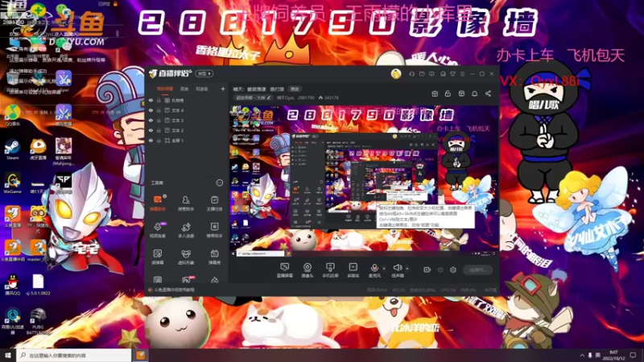
Task: Hide the 文本 2 layer
Action: tap(151, 130)
